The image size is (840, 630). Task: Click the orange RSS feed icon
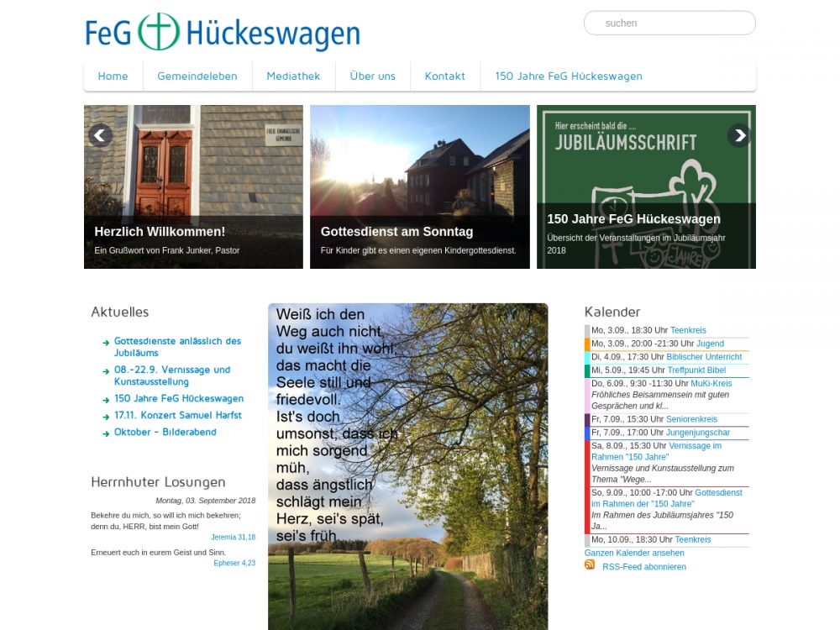tap(590, 565)
